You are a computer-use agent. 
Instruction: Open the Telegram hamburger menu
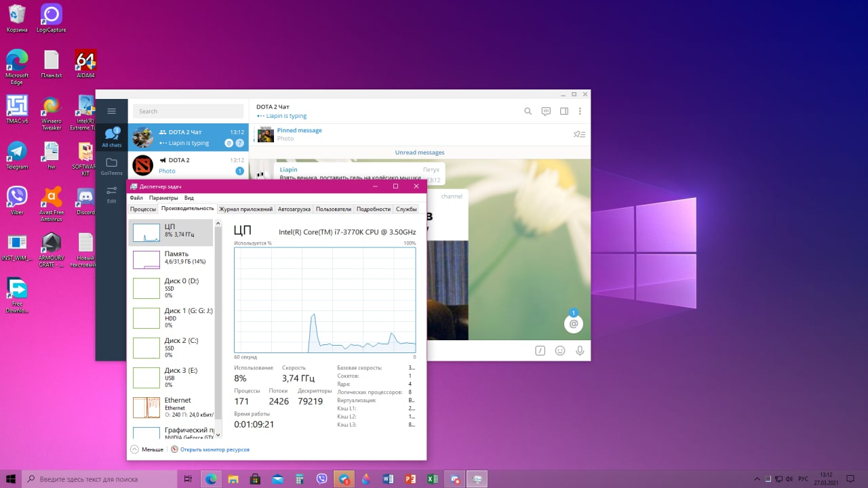coord(112,111)
